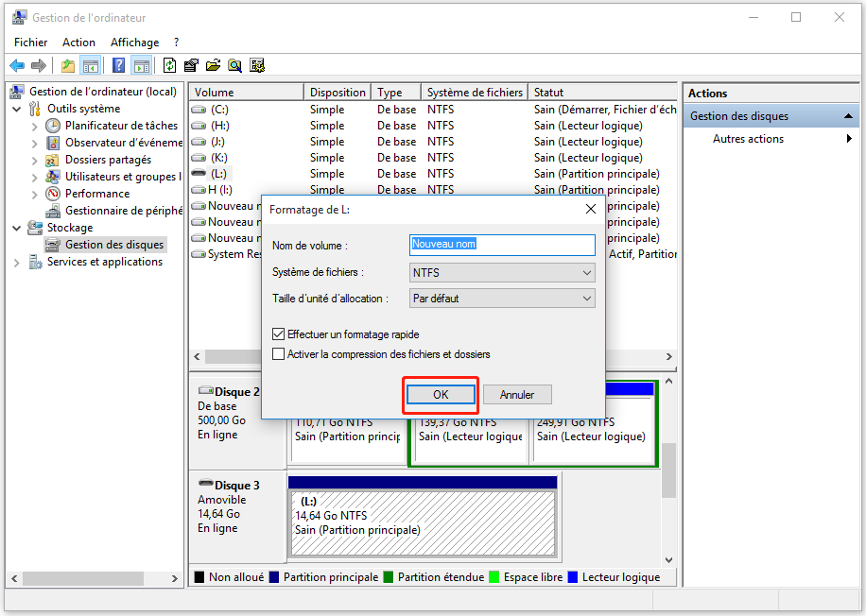Open Autres actions submenu
This screenshot has height=616, width=866.
(x=771, y=139)
